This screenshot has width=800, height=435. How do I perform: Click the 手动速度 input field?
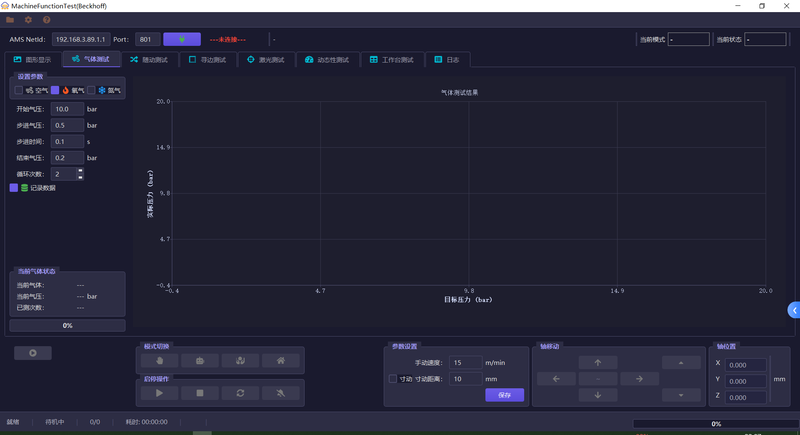click(x=465, y=363)
